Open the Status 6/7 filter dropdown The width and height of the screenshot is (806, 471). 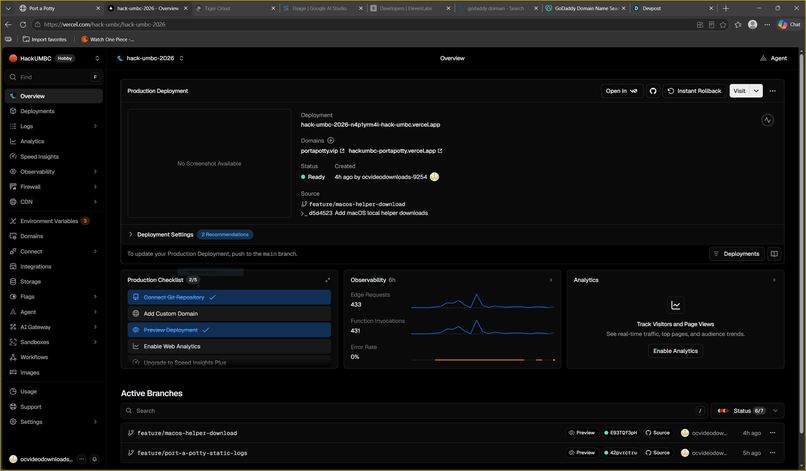coord(748,411)
